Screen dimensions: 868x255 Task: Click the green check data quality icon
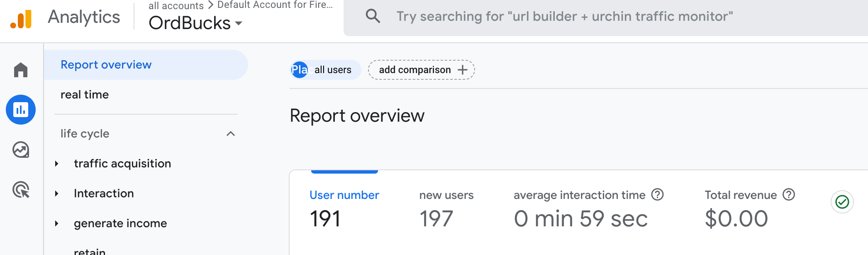click(842, 202)
